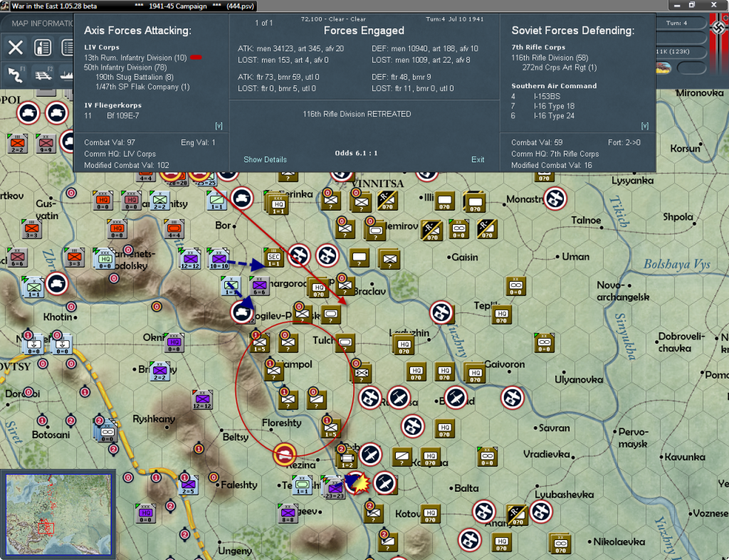
Task: Click the LIV Corps heading
Action: pos(102,48)
